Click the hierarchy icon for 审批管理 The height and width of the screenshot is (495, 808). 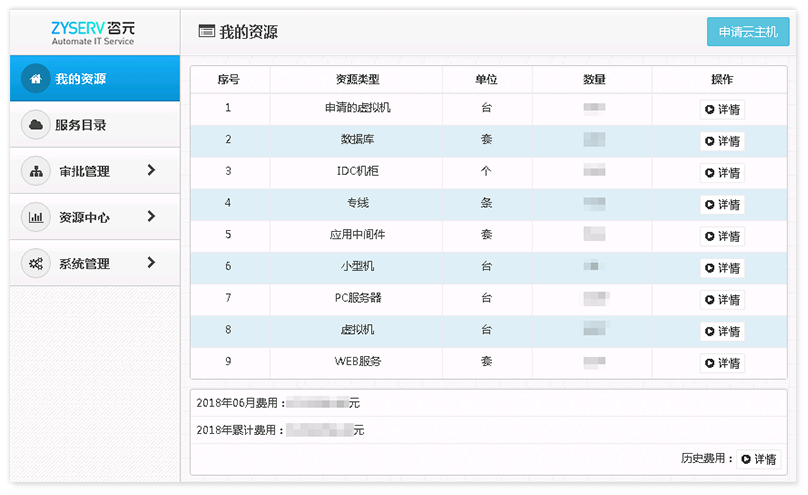pos(35,171)
